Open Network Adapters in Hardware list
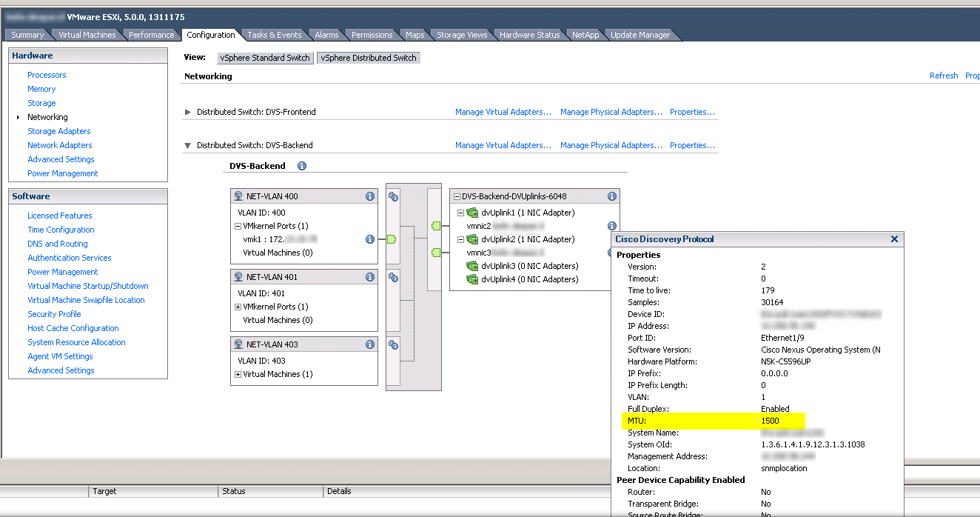 60,145
